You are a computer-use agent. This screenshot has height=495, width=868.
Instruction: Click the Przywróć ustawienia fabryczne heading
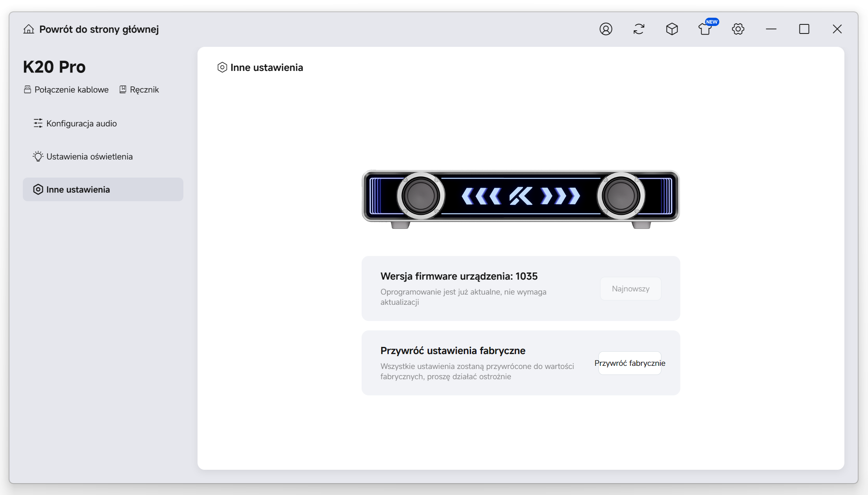click(x=453, y=350)
